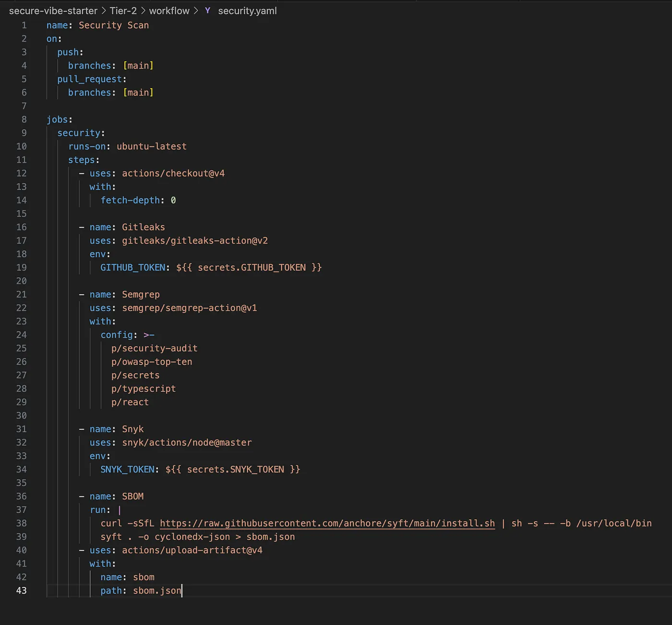Click 'p/security-audit' ruleset line
672x625 pixels.
tap(155, 348)
